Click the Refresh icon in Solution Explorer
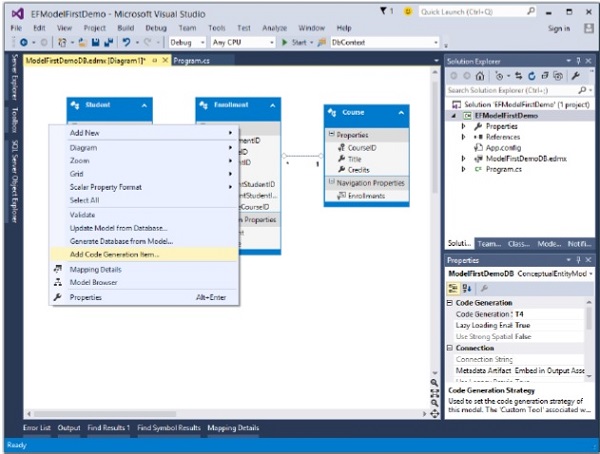 (530, 75)
